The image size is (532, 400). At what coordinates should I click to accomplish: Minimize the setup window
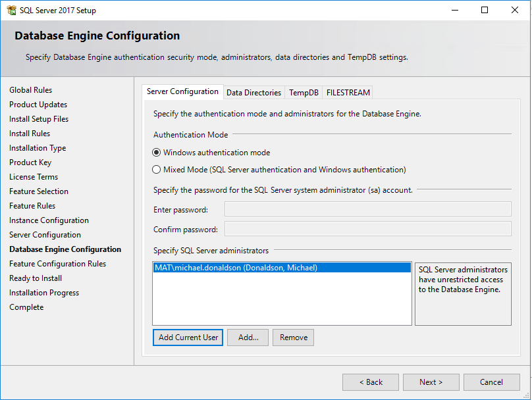454,11
